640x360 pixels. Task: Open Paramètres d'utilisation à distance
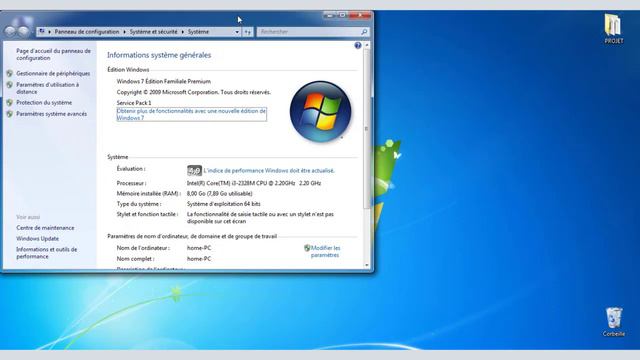tap(48, 88)
